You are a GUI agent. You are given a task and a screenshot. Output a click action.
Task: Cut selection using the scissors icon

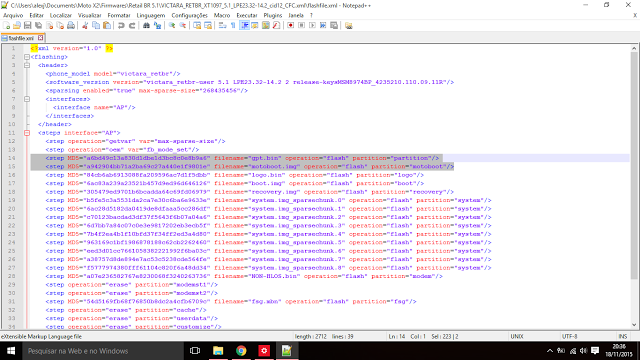pyautogui.click(x=85, y=26)
